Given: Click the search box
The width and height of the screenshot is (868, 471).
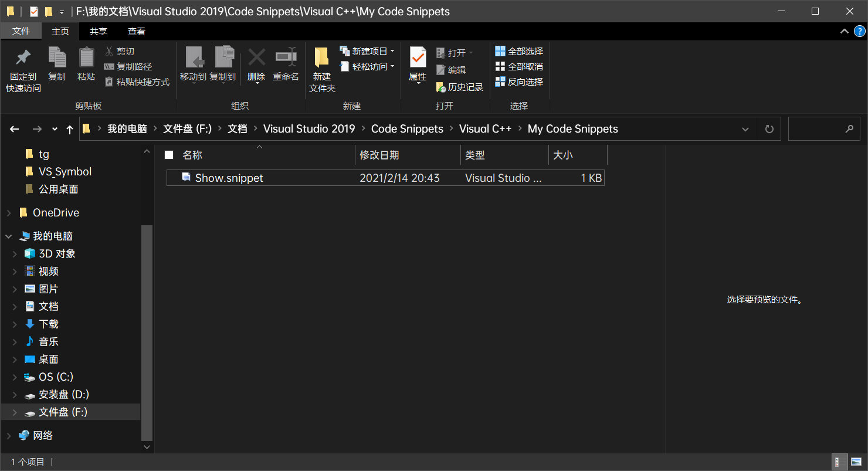Looking at the screenshot, I should pyautogui.click(x=823, y=129).
